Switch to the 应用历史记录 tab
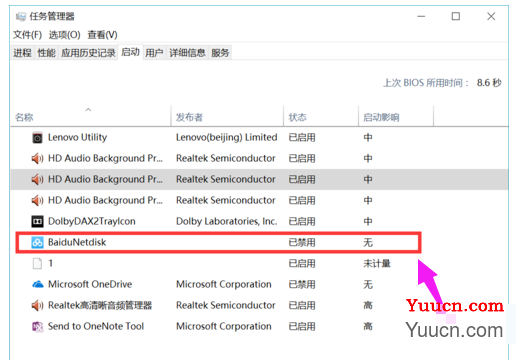The height and width of the screenshot is (360, 516). click(x=88, y=53)
